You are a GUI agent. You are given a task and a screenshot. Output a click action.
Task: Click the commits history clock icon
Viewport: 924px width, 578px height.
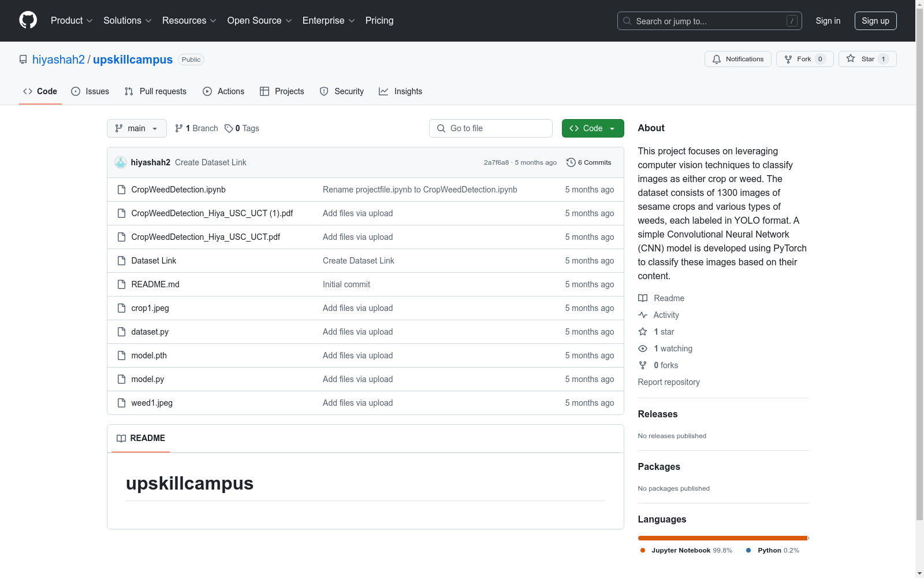(571, 162)
